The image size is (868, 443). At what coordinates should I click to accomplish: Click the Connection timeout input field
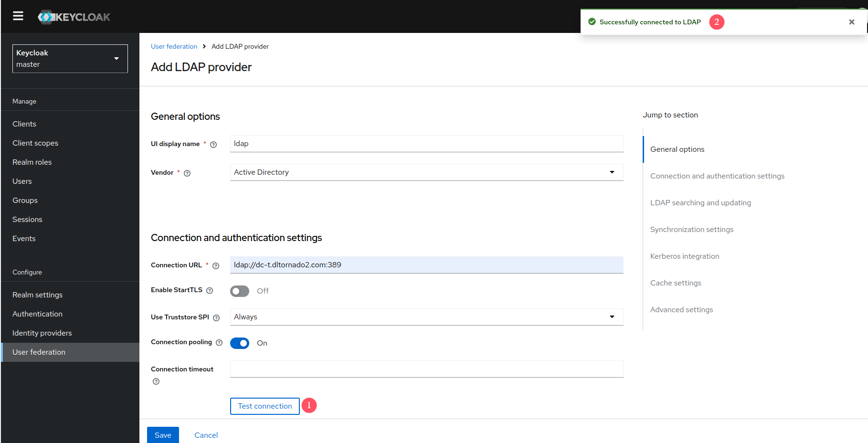(426, 369)
